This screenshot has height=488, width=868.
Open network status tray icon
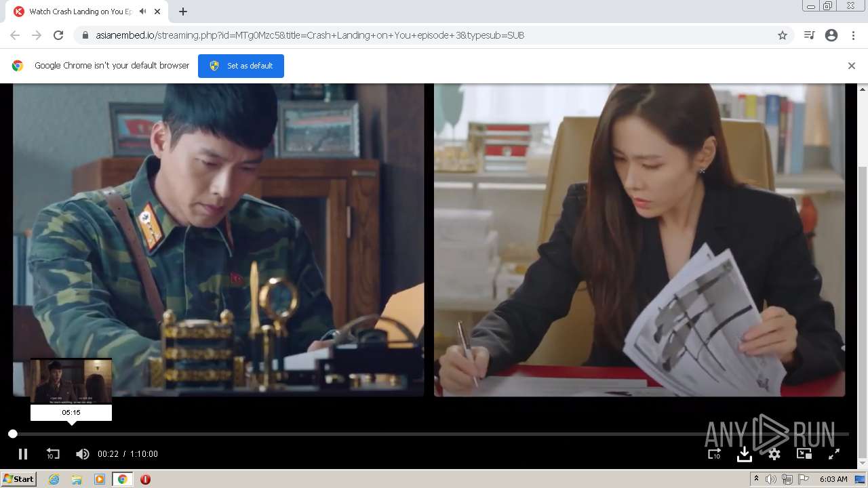(x=787, y=479)
